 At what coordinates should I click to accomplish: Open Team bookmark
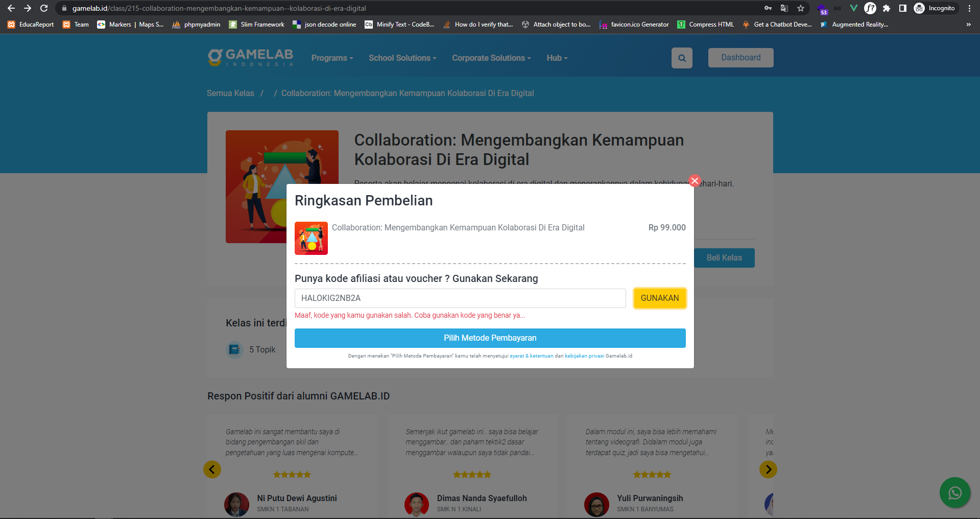[76, 25]
